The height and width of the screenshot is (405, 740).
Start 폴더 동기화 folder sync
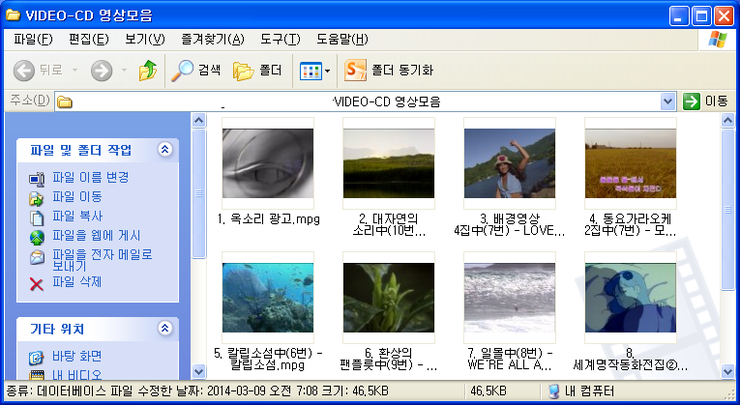pos(388,71)
